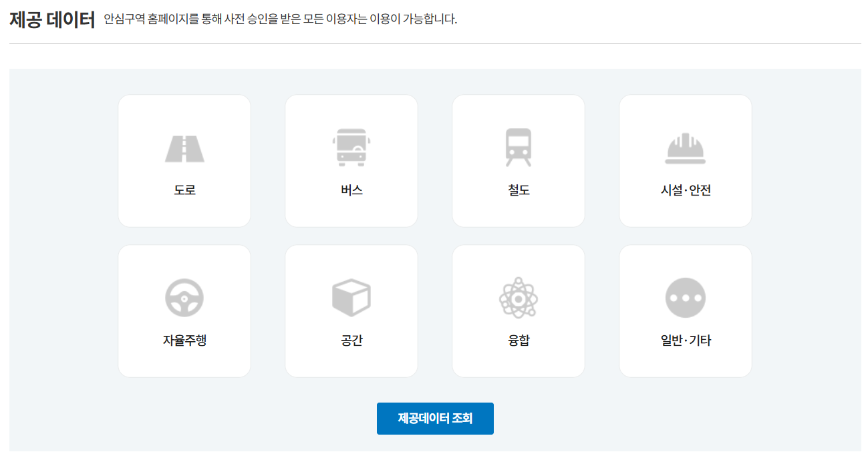
Task: Select the 시설·안전 label text
Action: click(686, 190)
